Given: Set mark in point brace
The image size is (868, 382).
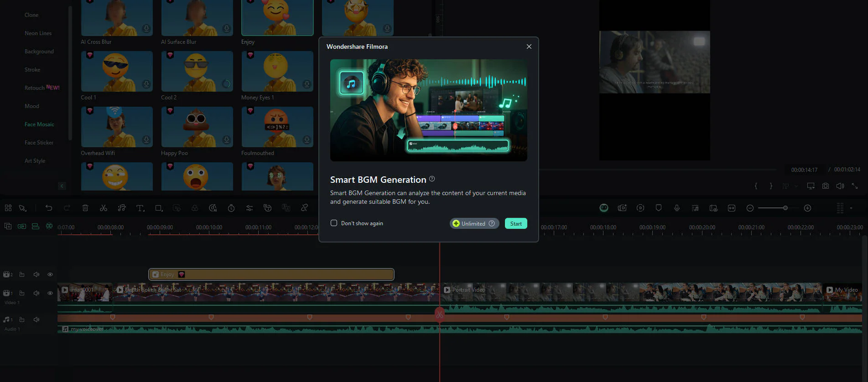Looking at the screenshot, I should click(x=756, y=186).
